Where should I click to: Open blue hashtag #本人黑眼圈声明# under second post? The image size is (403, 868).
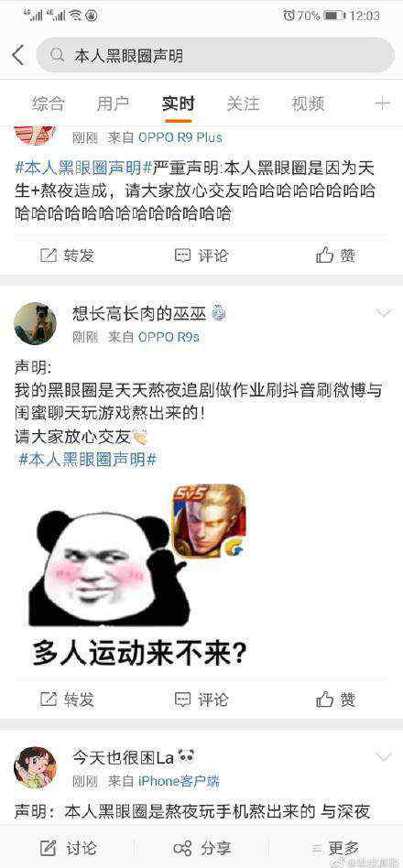87,460
